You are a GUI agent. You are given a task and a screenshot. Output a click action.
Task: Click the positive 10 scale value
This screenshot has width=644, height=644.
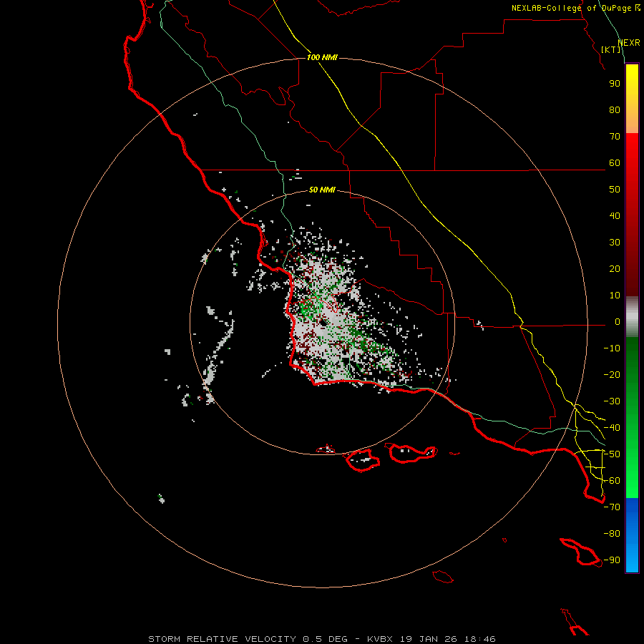coord(615,296)
